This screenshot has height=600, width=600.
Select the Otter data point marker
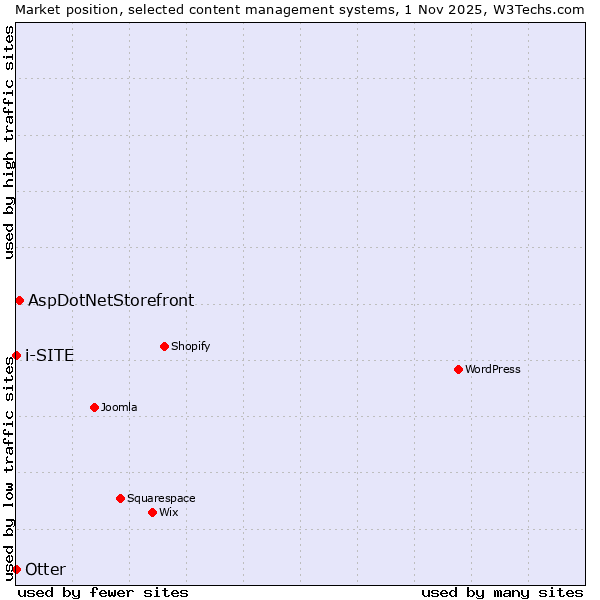(16, 569)
